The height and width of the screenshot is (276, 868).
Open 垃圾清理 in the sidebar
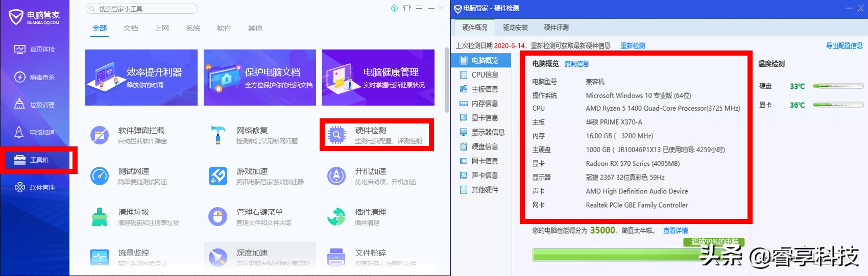pyautogui.click(x=35, y=105)
